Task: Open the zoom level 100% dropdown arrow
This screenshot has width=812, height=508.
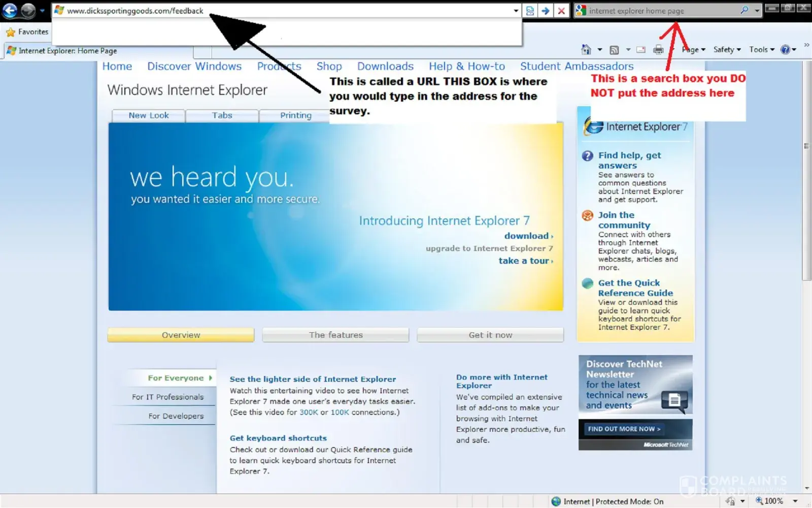Action: point(795,501)
